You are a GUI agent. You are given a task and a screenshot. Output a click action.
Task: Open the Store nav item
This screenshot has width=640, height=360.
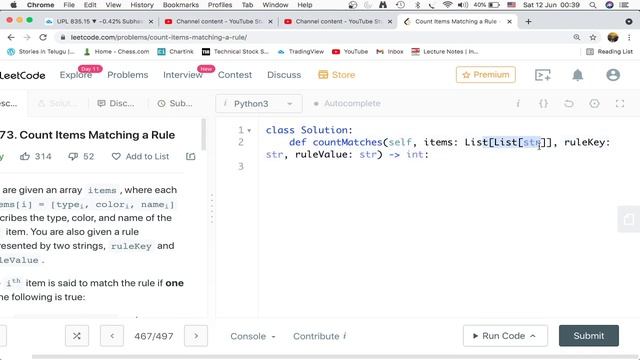[337, 75]
